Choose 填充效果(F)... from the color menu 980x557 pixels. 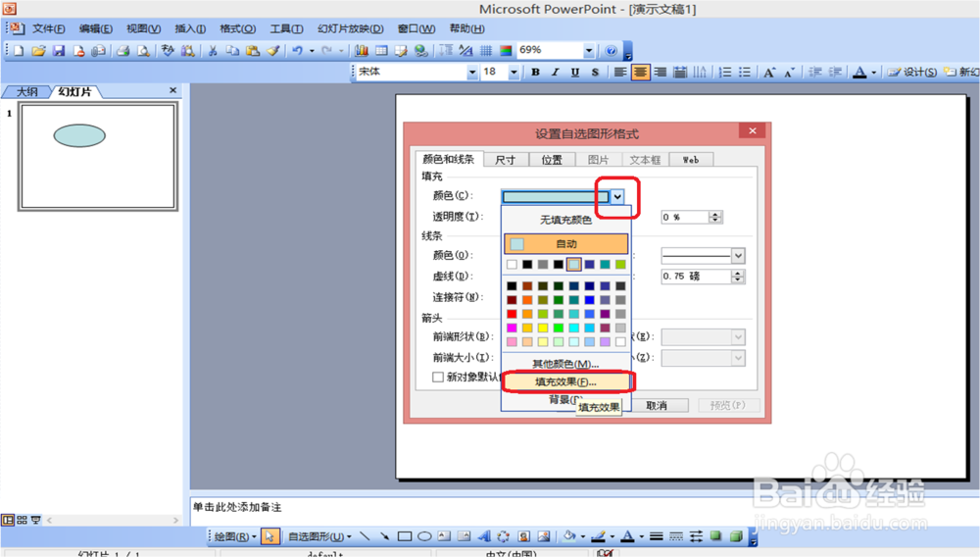(x=566, y=381)
